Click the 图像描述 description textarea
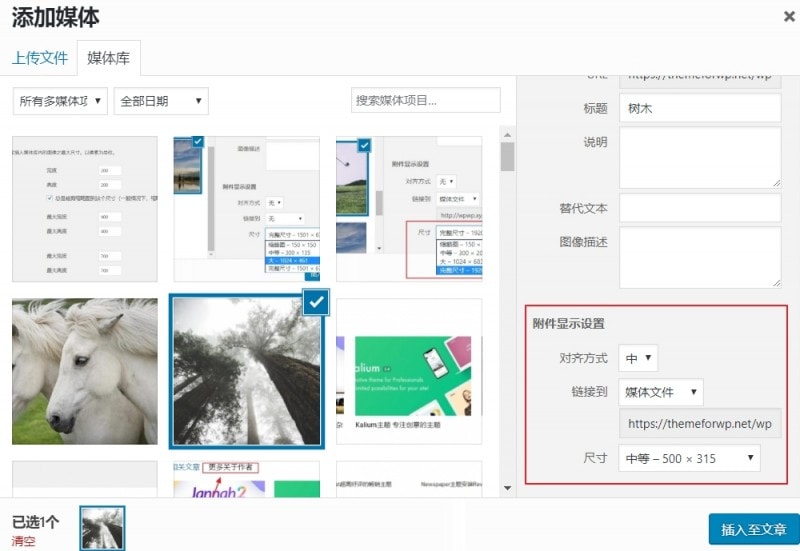The width and height of the screenshot is (800, 551). coord(700,258)
